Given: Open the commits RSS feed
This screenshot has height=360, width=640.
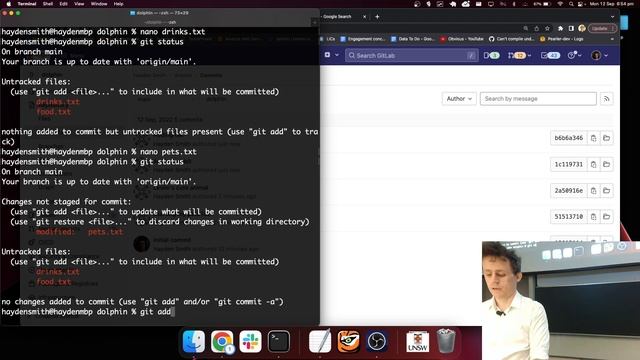Looking at the screenshot, I should click(607, 99).
